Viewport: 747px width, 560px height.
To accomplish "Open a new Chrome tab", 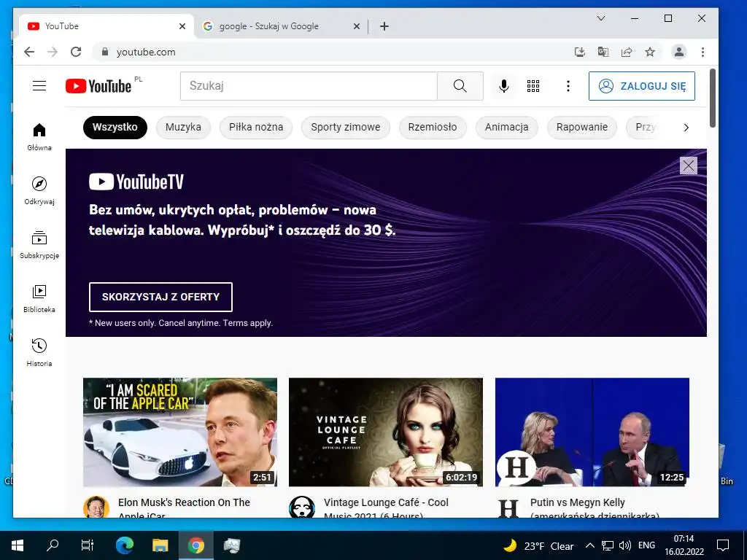I will click(x=384, y=26).
